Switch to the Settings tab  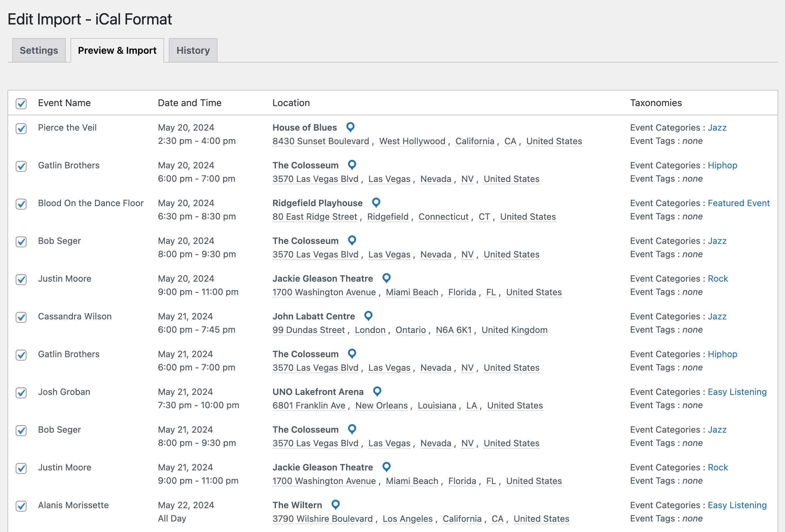pos(39,50)
